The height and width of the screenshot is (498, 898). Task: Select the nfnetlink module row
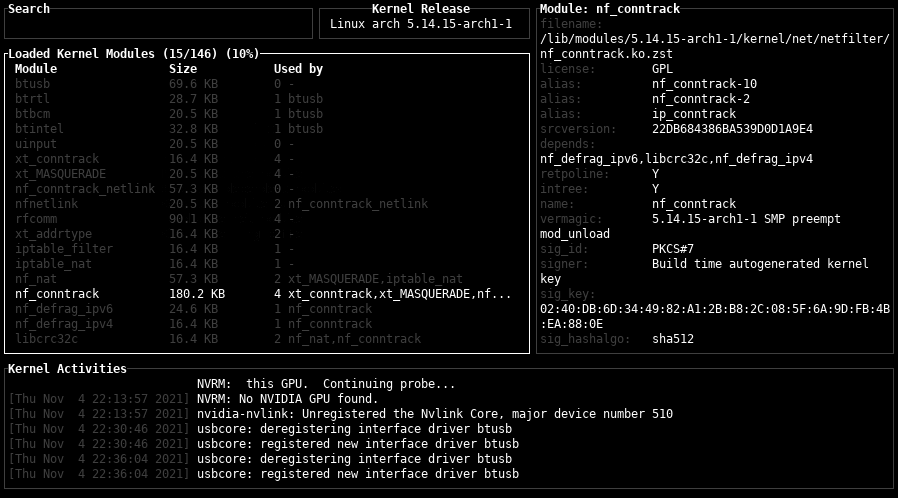click(267, 204)
